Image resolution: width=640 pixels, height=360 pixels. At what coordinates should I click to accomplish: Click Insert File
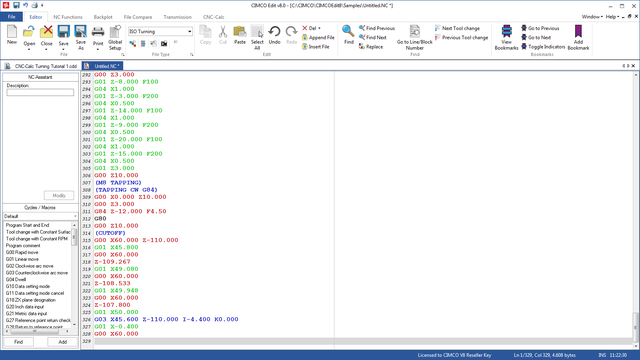pyautogui.click(x=316, y=47)
